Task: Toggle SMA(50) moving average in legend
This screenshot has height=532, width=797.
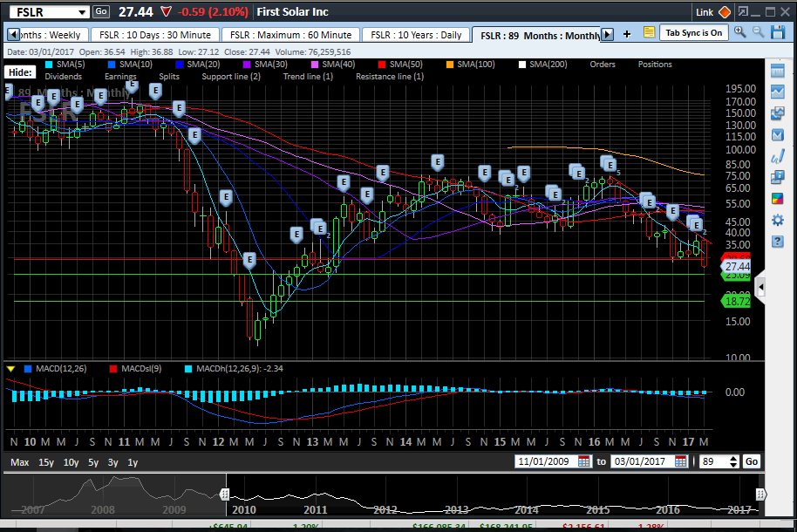Action: [x=400, y=64]
